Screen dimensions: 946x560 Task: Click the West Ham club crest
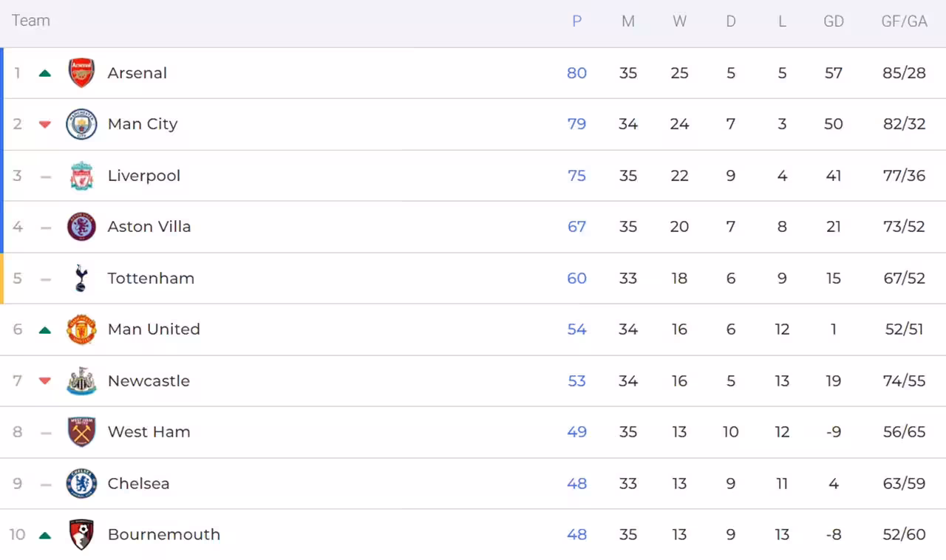point(81,432)
